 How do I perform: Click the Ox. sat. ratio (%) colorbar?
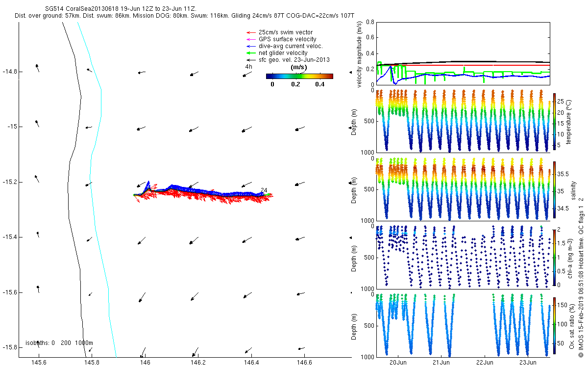(x=554, y=326)
